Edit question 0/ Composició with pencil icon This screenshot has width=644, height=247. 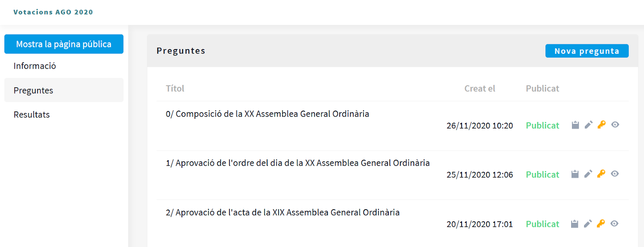588,125
